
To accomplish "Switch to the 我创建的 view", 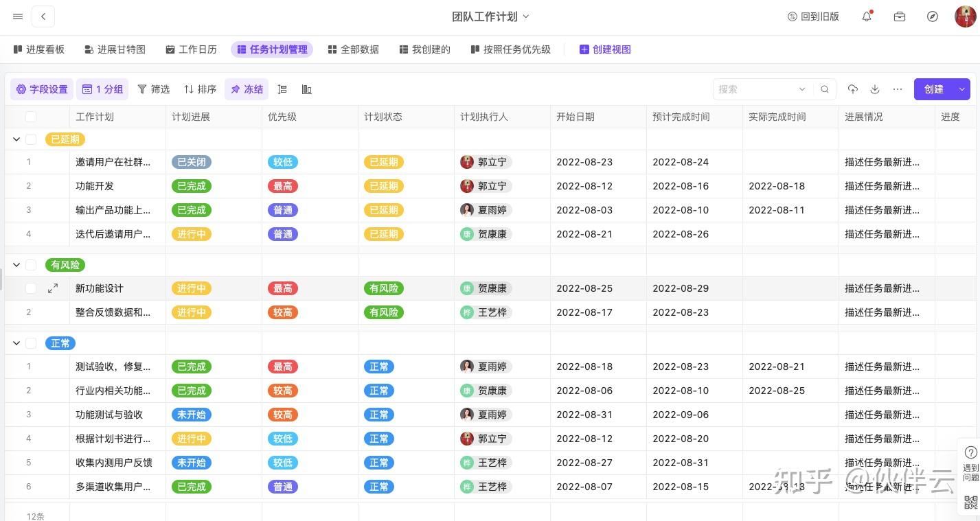I will (x=425, y=49).
